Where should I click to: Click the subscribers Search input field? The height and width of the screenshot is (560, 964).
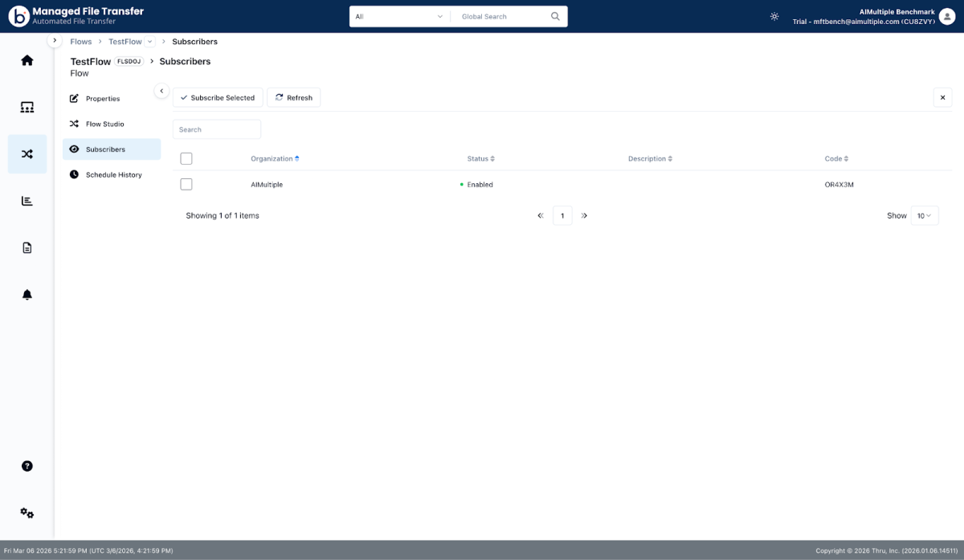pos(217,129)
